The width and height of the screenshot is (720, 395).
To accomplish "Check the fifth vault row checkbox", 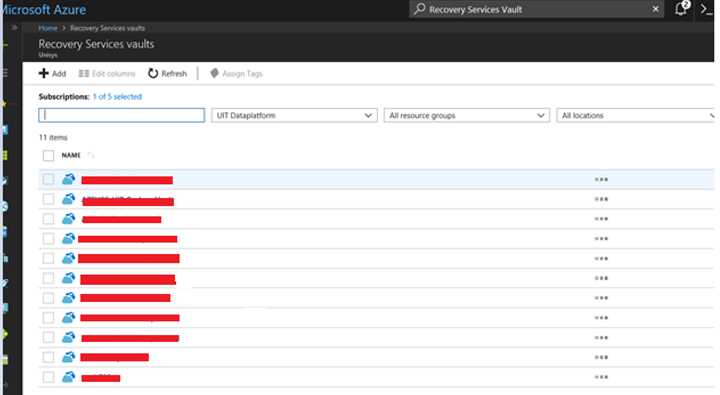I will click(x=48, y=258).
